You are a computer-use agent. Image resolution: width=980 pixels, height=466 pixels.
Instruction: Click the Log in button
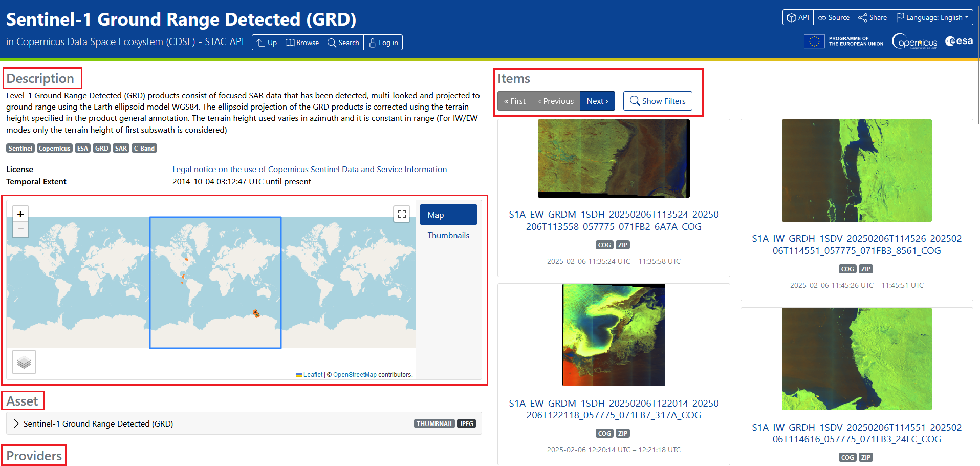[383, 43]
